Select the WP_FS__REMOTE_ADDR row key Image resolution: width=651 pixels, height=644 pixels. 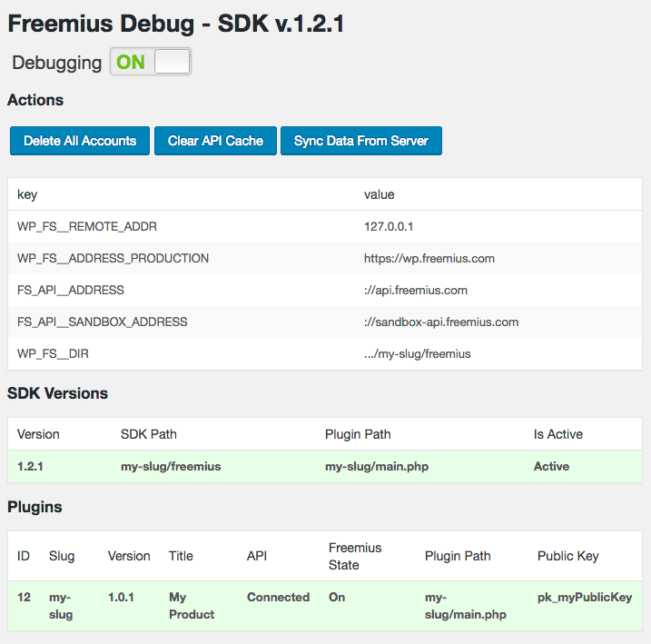[87, 226]
